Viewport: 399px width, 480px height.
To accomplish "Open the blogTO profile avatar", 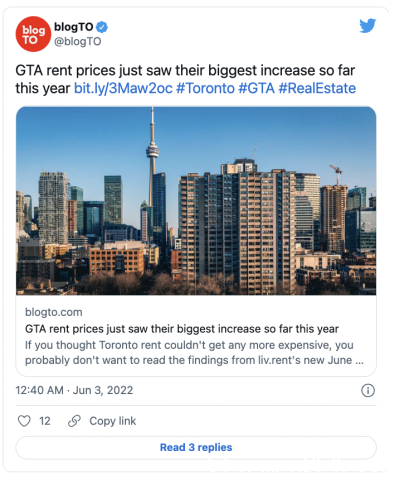I will pos(33,34).
